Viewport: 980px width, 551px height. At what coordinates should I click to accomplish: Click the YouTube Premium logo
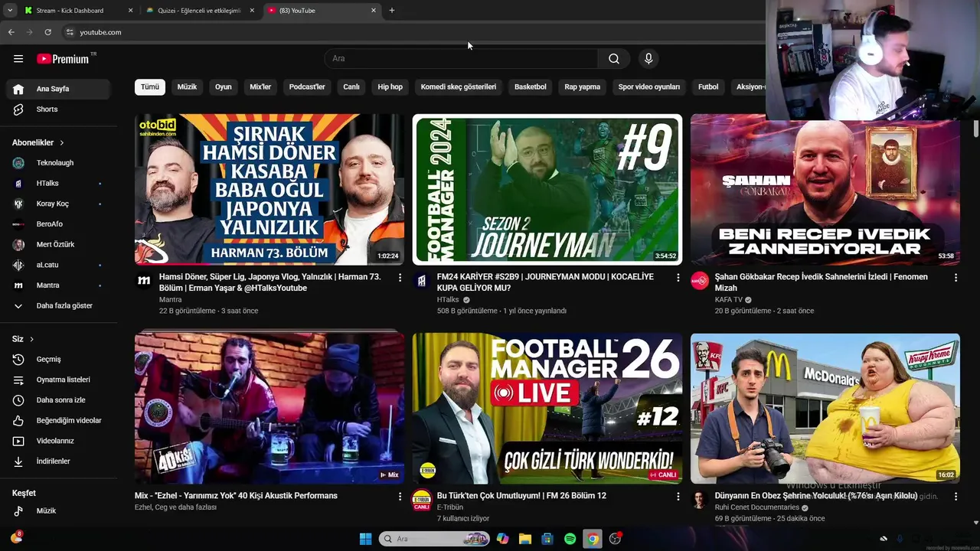(x=63, y=59)
